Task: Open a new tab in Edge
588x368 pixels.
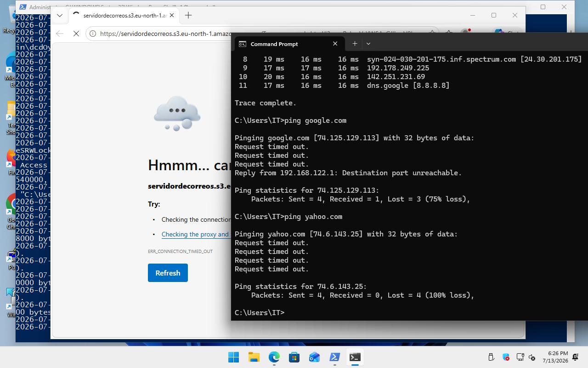Action: coord(188,15)
